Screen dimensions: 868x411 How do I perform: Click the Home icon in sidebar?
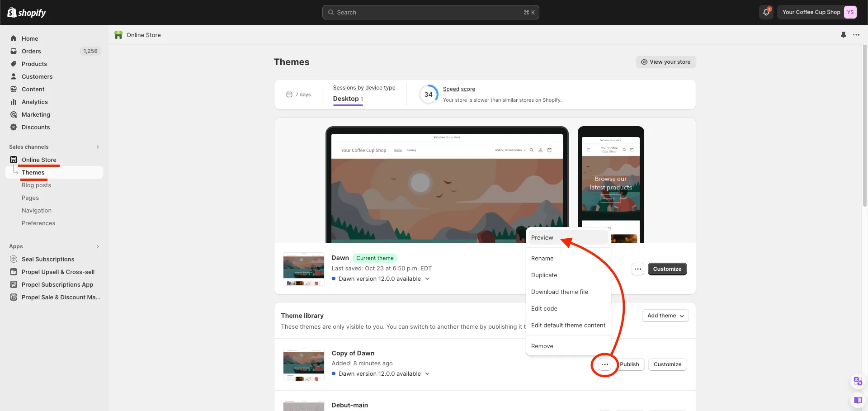tap(14, 38)
